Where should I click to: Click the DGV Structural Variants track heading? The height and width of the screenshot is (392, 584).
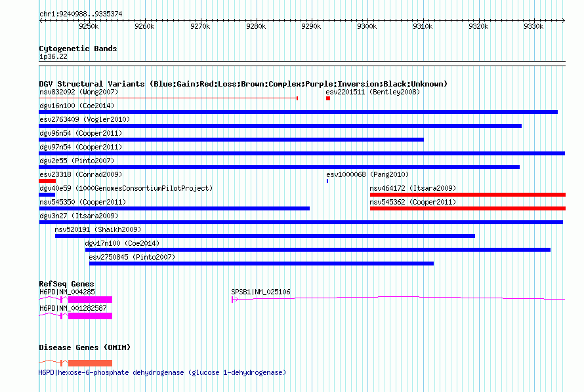[x=243, y=84]
